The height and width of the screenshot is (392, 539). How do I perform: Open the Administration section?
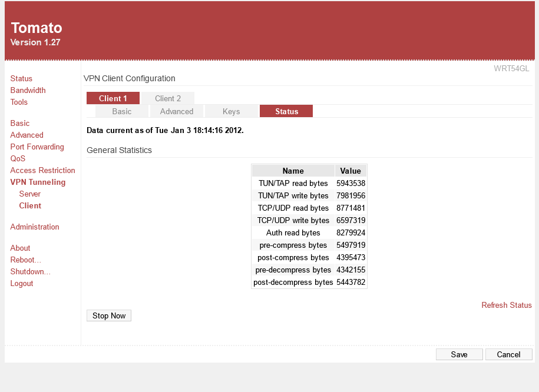35,227
